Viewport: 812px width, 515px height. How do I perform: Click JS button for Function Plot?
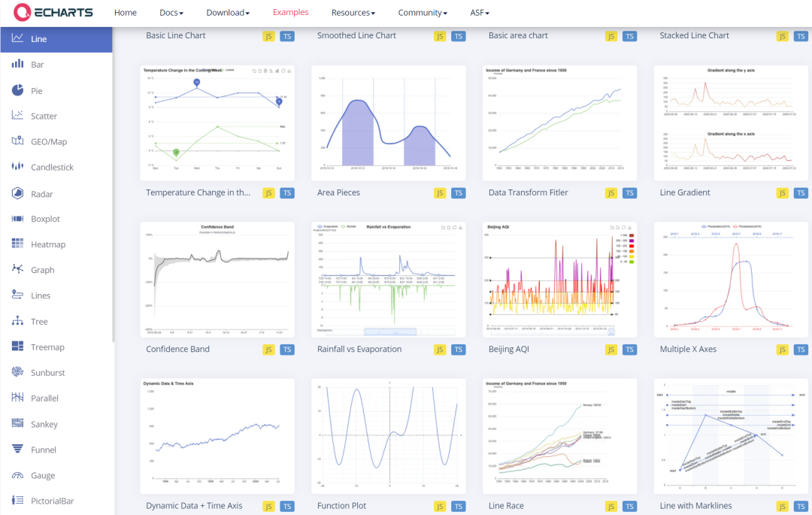tap(440, 506)
